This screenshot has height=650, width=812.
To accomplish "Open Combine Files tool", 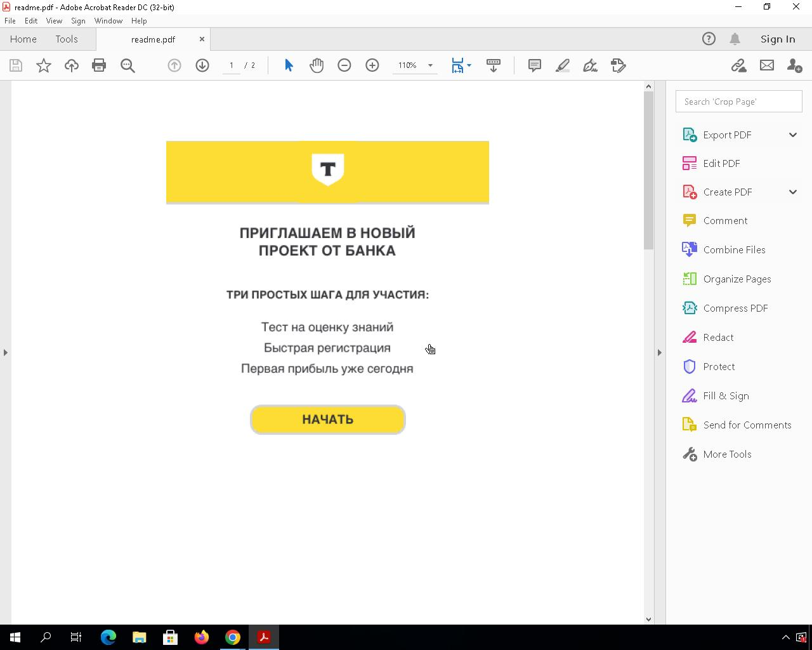I will [734, 249].
